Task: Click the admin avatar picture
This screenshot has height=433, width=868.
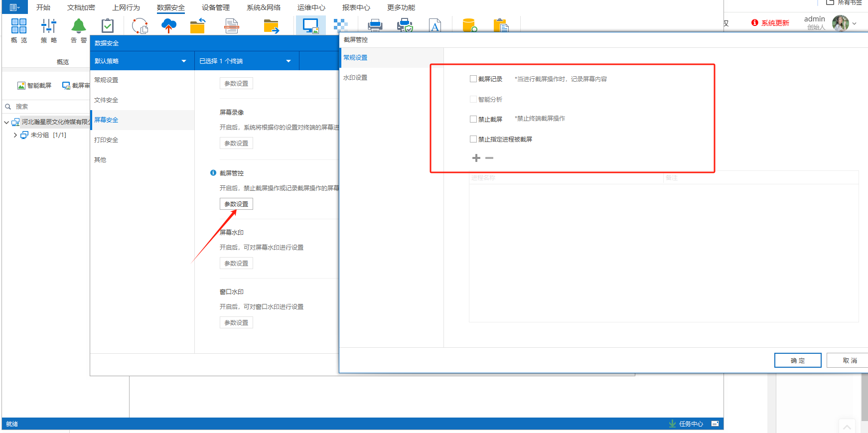Action: coord(841,23)
